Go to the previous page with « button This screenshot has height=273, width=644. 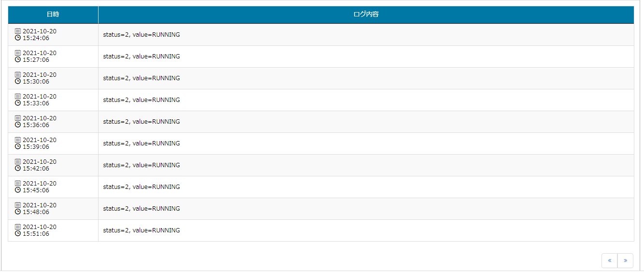609,260
